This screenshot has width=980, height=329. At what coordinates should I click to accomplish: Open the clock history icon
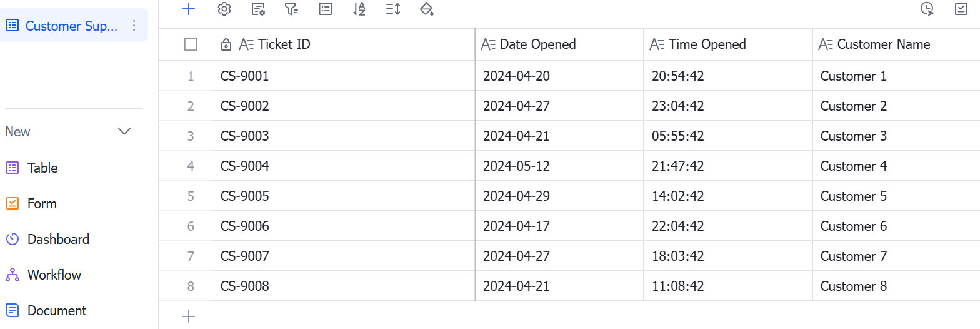927,9
